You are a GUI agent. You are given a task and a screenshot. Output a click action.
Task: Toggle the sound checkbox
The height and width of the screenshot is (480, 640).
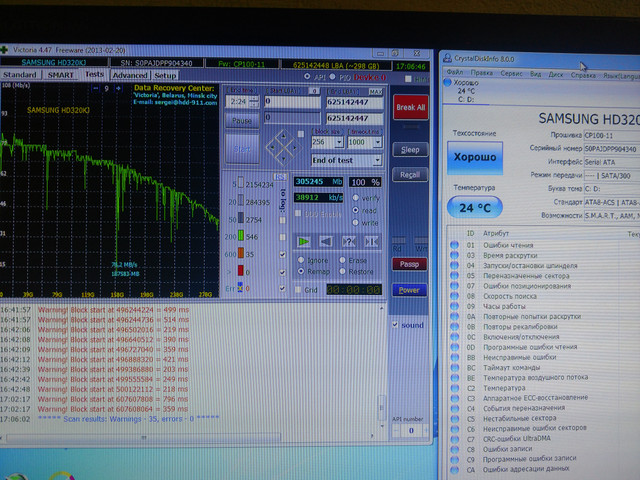(x=395, y=325)
